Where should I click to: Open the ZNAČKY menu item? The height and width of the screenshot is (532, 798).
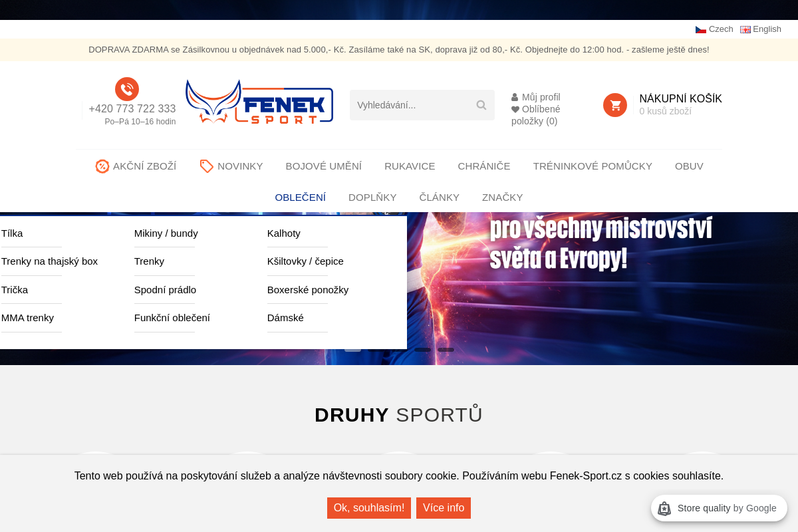502,198
